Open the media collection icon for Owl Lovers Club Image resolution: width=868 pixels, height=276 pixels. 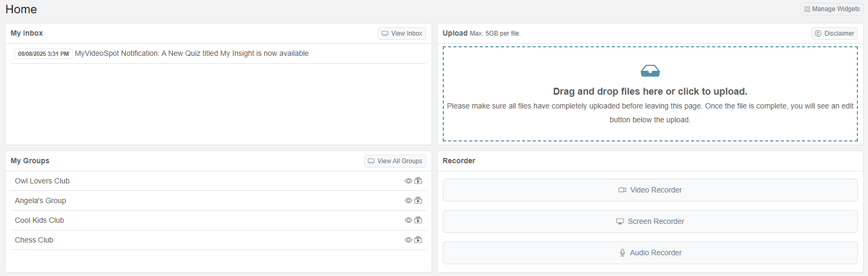[x=418, y=181]
